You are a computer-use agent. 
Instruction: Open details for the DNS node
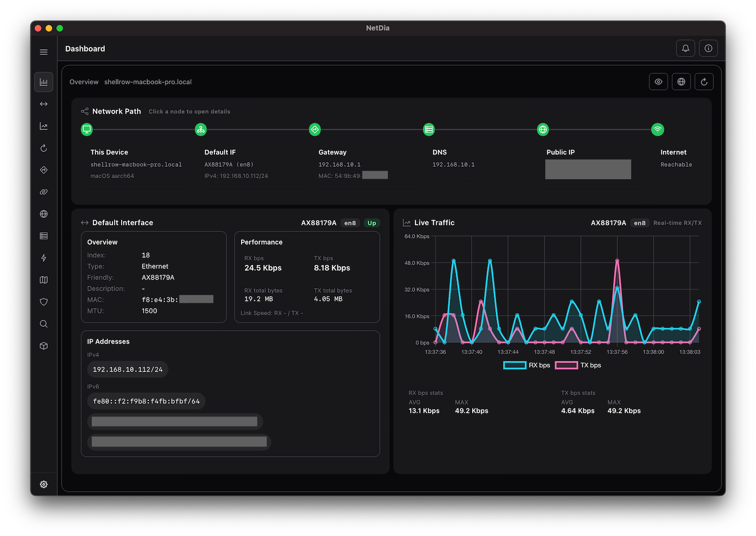[429, 129]
